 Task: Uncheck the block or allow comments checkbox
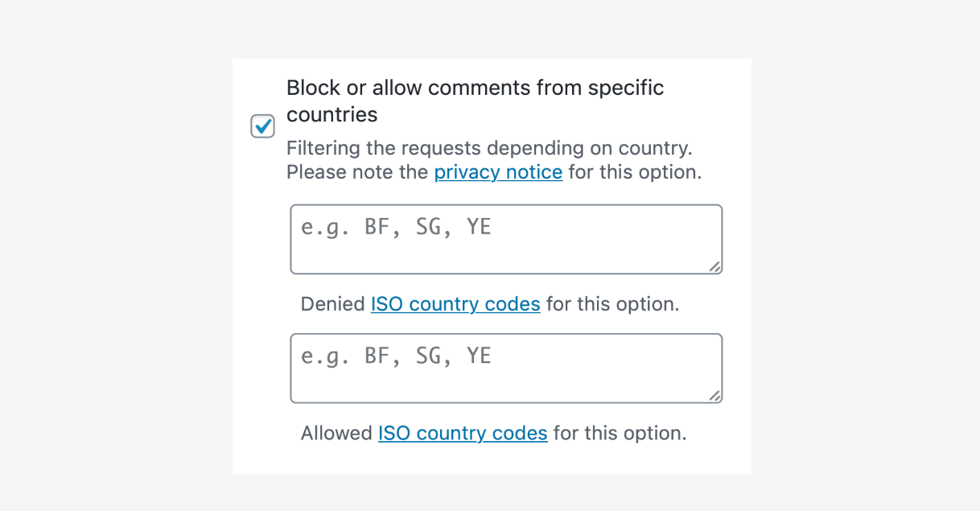[x=263, y=126]
